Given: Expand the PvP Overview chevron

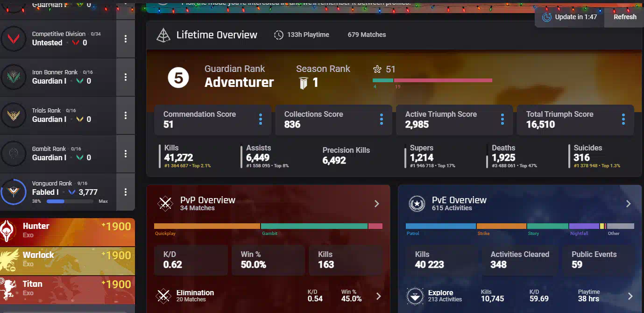Looking at the screenshot, I should click(x=377, y=204).
